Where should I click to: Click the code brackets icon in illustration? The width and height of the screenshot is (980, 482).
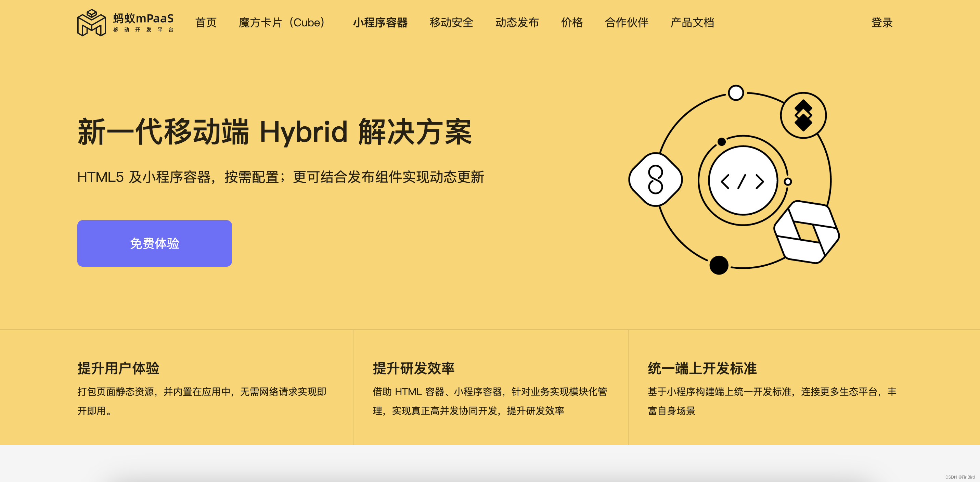pos(742,181)
